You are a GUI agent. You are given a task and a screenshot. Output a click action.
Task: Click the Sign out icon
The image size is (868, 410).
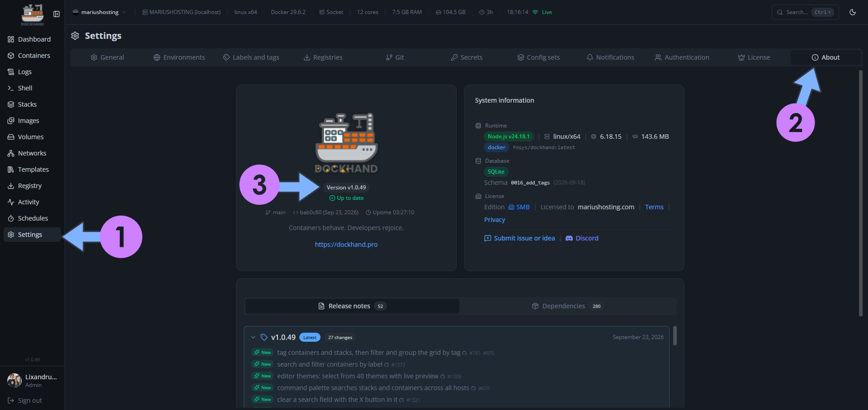point(11,401)
